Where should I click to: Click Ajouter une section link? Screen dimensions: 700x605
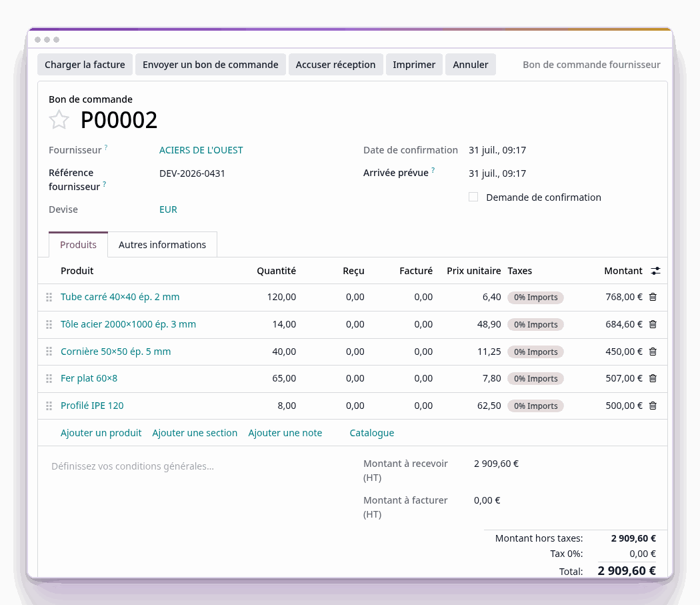point(195,433)
